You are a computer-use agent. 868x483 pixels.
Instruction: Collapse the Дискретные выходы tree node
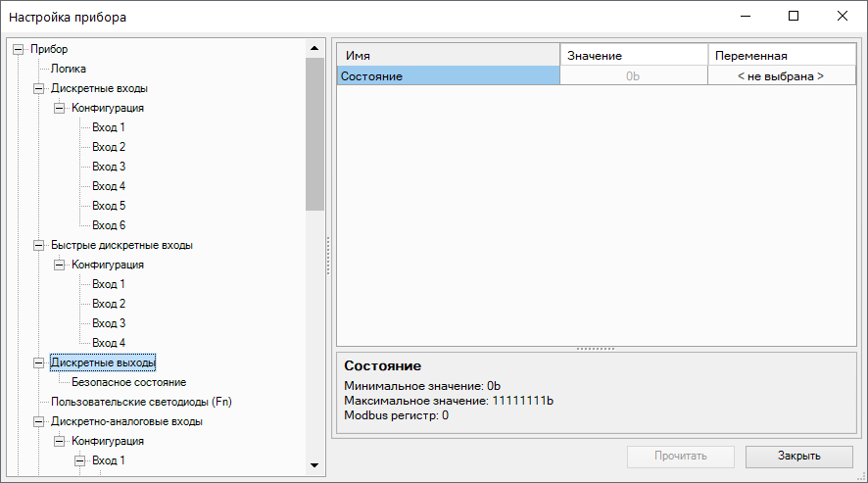point(38,362)
